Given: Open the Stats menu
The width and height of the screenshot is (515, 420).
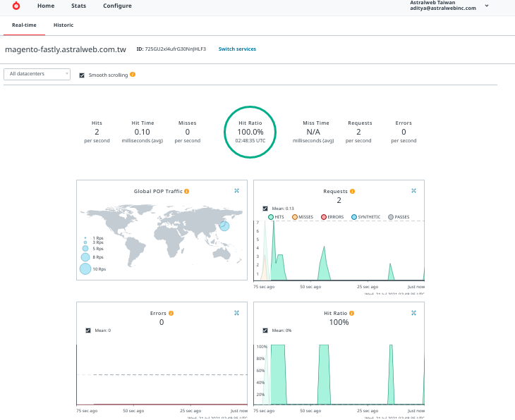Looking at the screenshot, I should coord(78,6).
